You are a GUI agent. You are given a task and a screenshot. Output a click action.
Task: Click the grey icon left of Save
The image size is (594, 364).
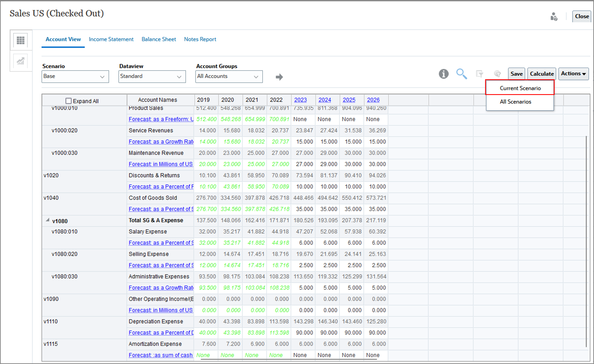(497, 74)
